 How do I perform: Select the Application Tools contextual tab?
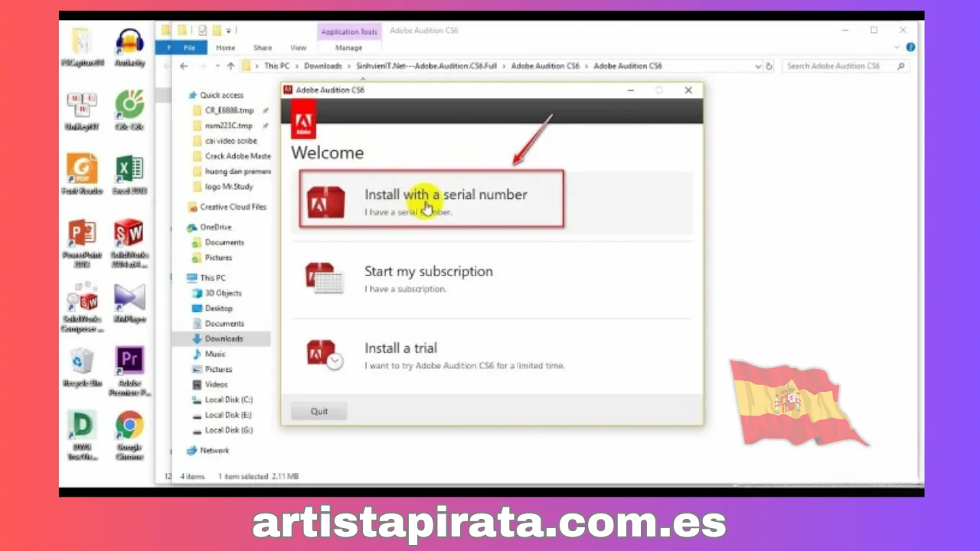[x=349, y=31]
